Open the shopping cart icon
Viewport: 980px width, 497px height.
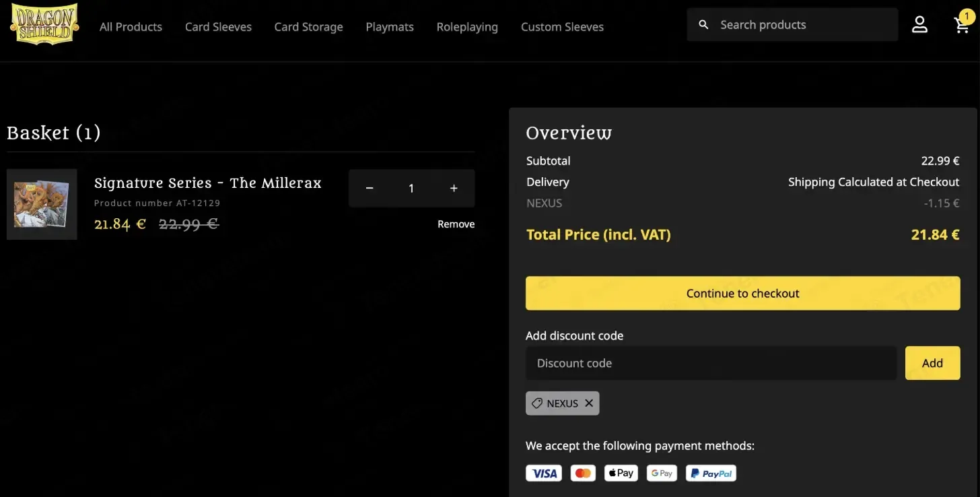(962, 26)
